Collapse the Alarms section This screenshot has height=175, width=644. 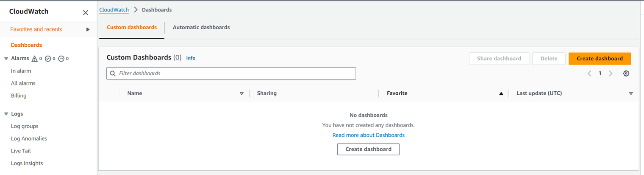click(x=6, y=59)
